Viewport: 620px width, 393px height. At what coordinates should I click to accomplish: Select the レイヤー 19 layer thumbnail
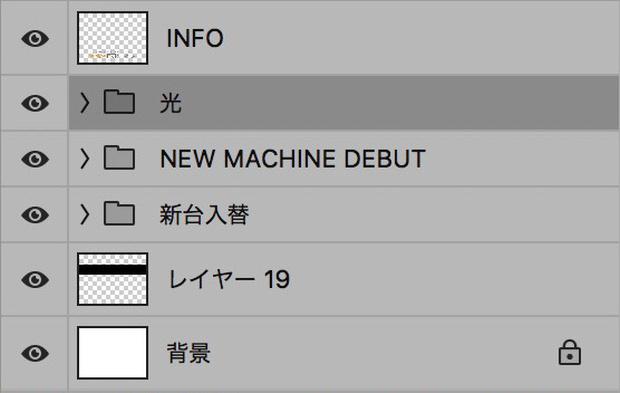(x=113, y=279)
